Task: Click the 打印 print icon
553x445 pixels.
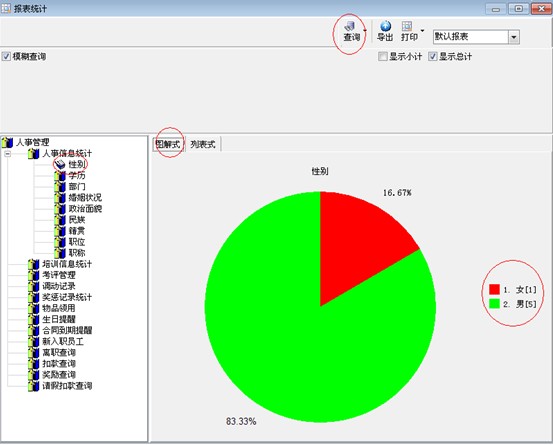Action: [407, 26]
